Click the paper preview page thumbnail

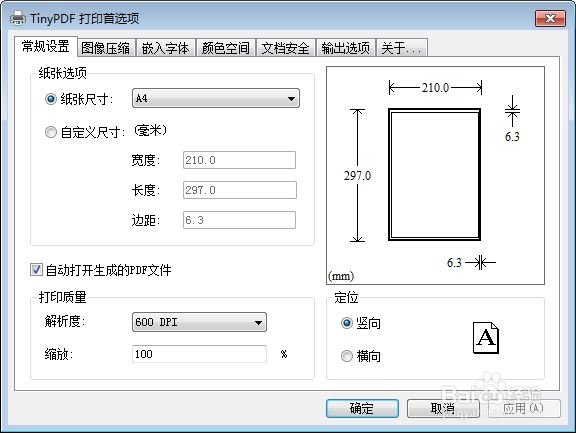435,174
